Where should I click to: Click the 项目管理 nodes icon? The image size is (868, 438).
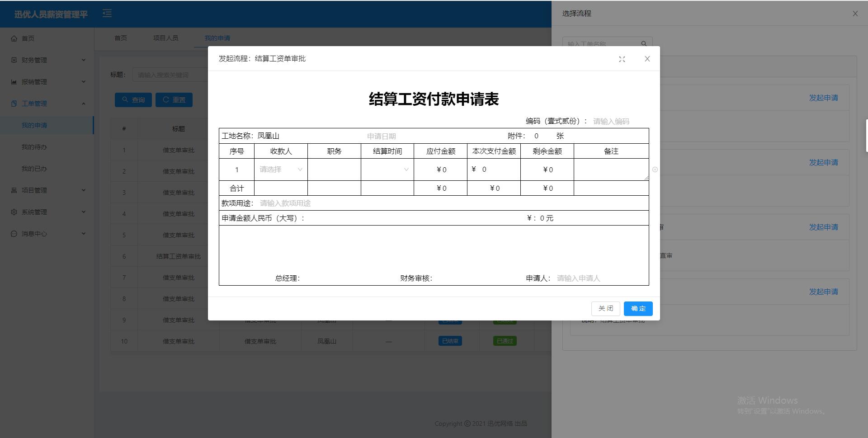[x=14, y=190]
